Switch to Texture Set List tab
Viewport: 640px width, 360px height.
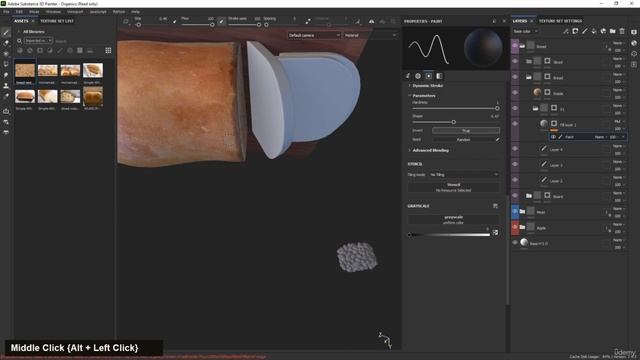57,21
